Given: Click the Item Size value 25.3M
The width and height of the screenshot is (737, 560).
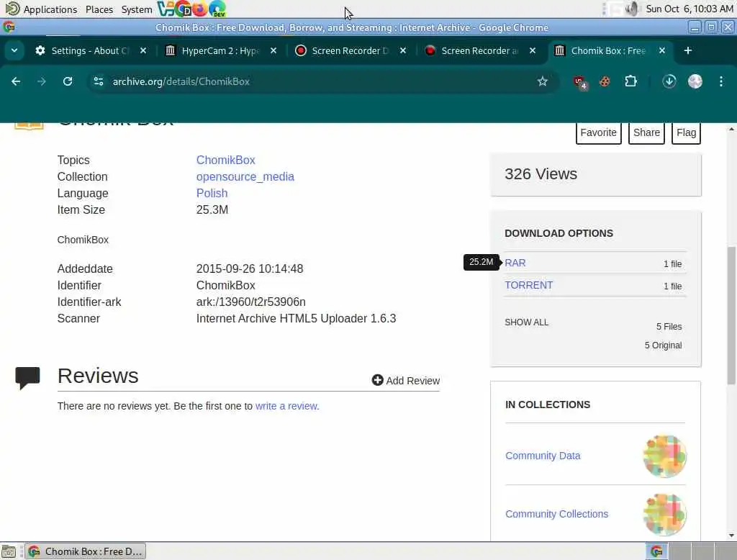Looking at the screenshot, I should tap(212, 209).
